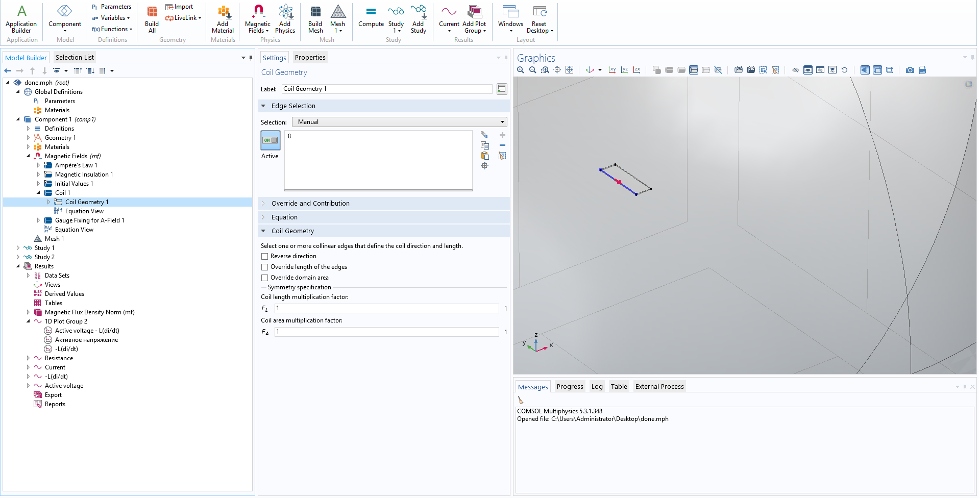This screenshot has height=498, width=980.
Task: Toggle the Active selection switch
Action: coord(270,140)
